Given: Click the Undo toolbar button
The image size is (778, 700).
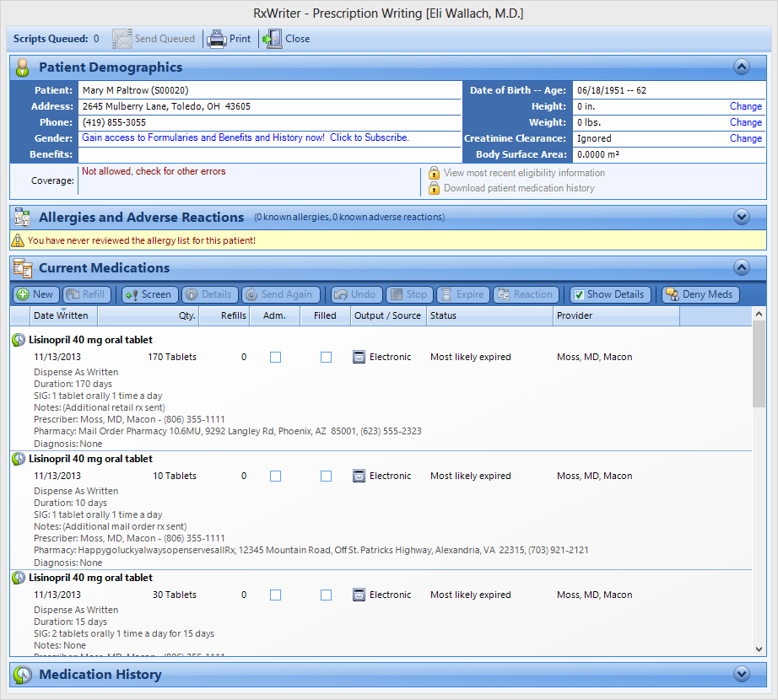Looking at the screenshot, I should click(357, 294).
